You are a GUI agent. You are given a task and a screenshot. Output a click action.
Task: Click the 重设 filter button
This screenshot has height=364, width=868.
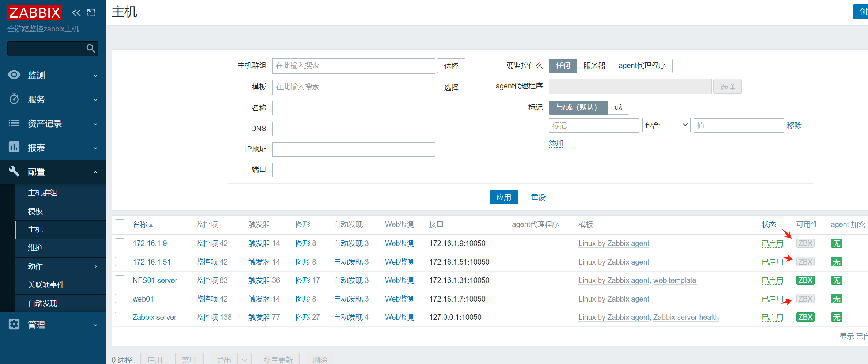[x=538, y=197]
